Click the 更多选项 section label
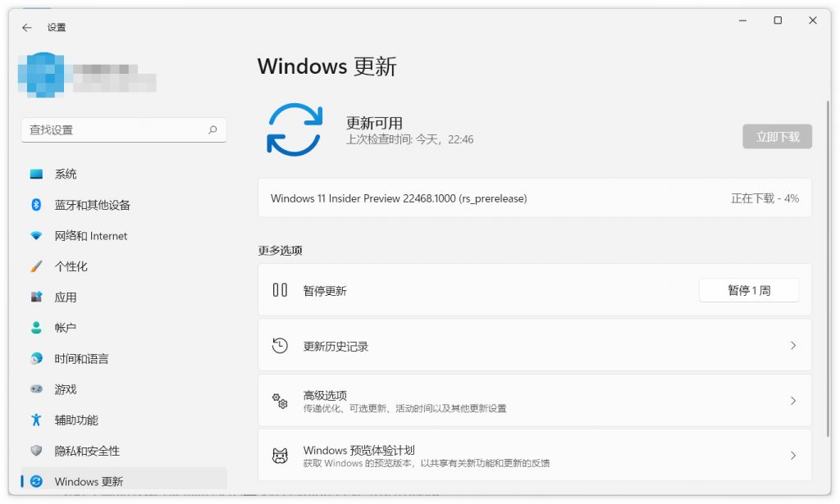Screen dimensions: 840x504 (x=281, y=251)
